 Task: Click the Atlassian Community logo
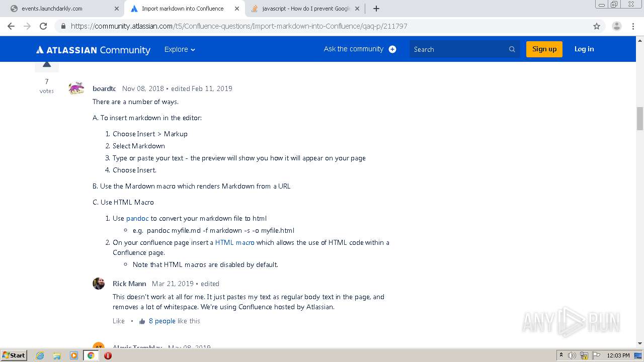(x=93, y=49)
